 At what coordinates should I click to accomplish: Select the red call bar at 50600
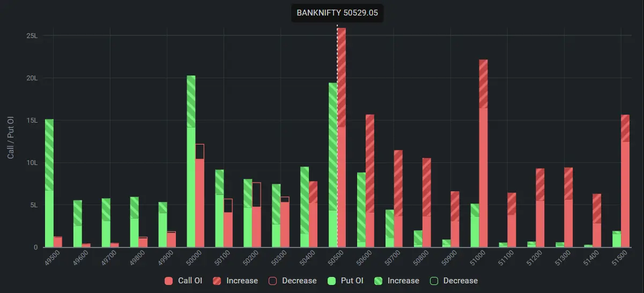(370, 182)
